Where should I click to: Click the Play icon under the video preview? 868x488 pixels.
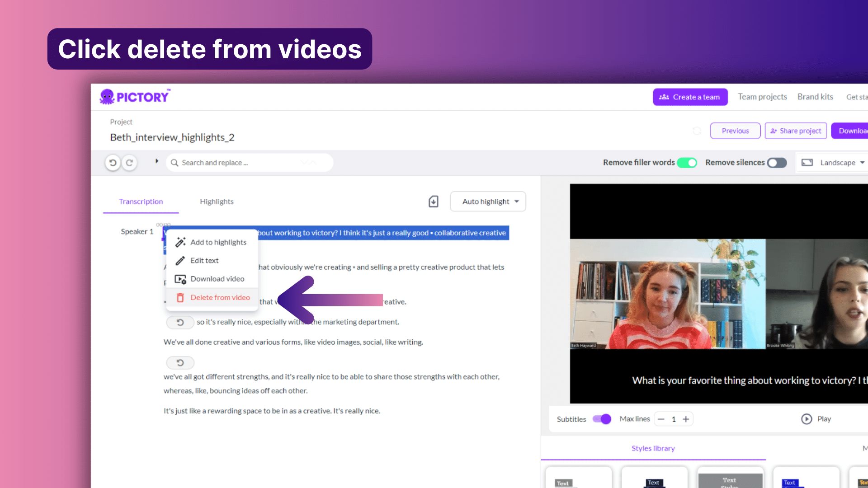(x=807, y=419)
